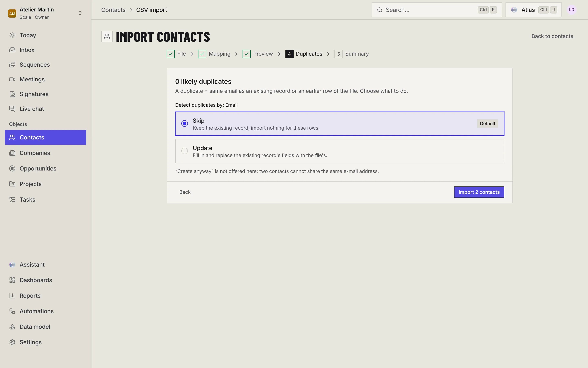Go to the File step
588x368 pixels.
click(x=176, y=54)
